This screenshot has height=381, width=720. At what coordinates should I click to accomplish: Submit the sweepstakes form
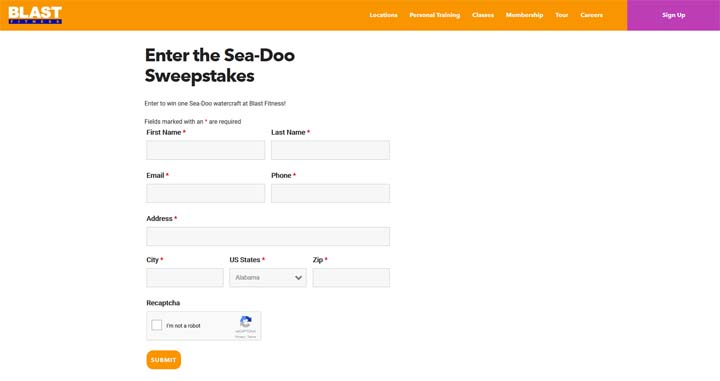click(x=163, y=360)
